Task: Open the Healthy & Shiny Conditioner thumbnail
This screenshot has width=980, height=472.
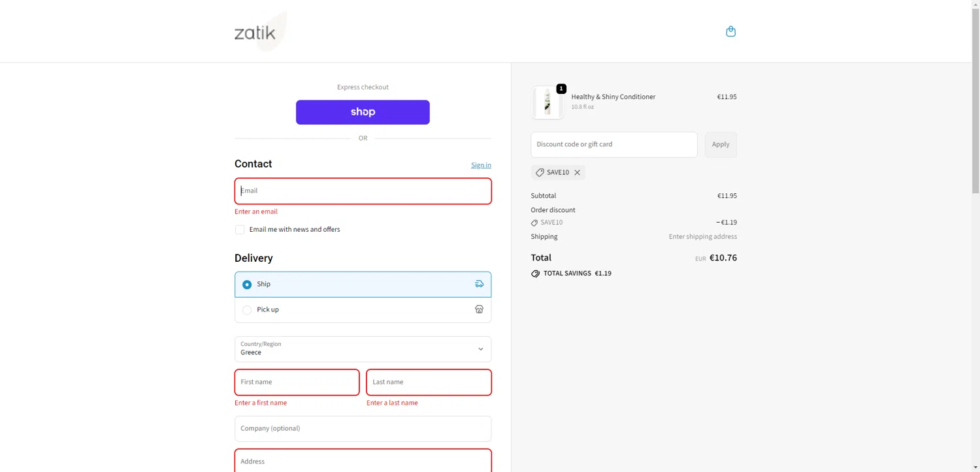Action: (x=547, y=102)
